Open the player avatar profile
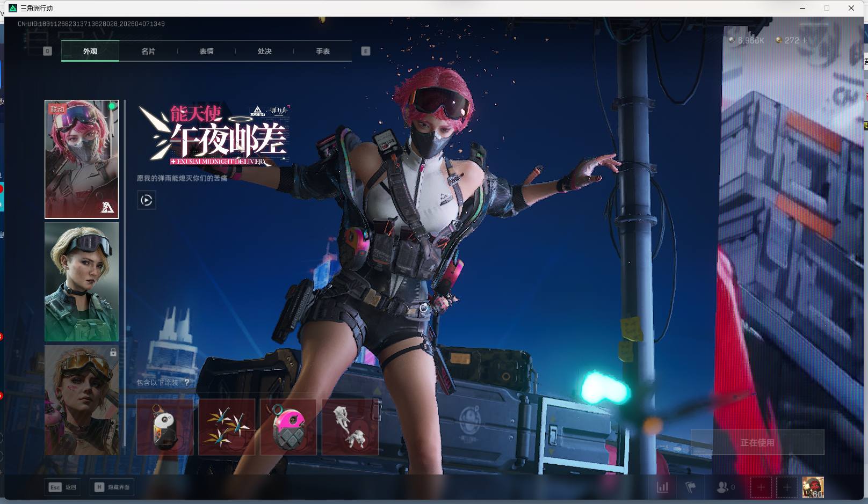Image resolution: width=868 pixels, height=504 pixels. (813, 487)
